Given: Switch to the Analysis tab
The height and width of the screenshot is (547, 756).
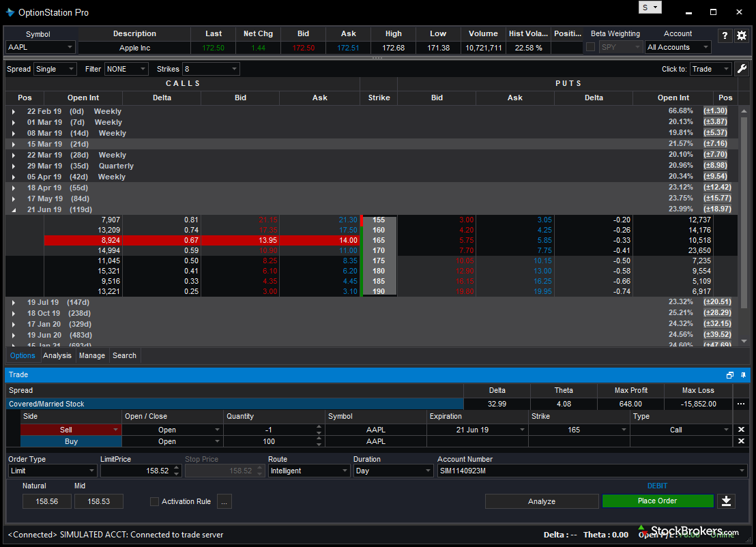Looking at the screenshot, I should point(57,355).
